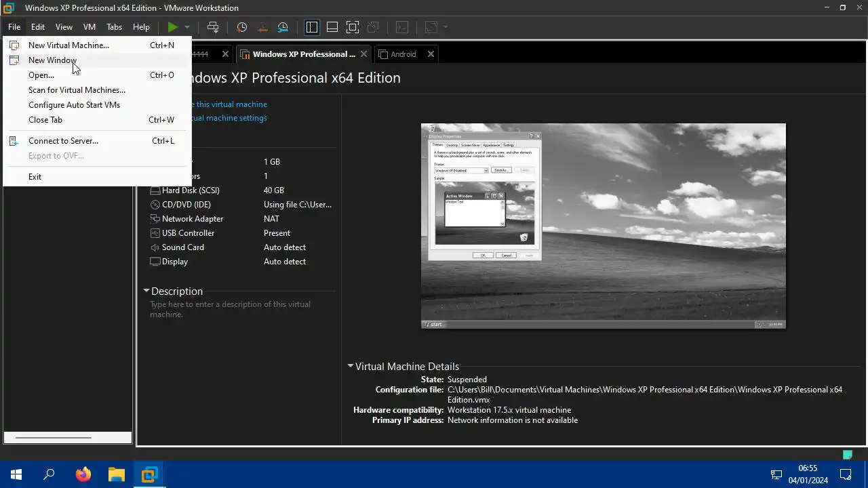The width and height of the screenshot is (868, 488).
Task: Close the Windows XP Professional tab
Action: [364, 54]
